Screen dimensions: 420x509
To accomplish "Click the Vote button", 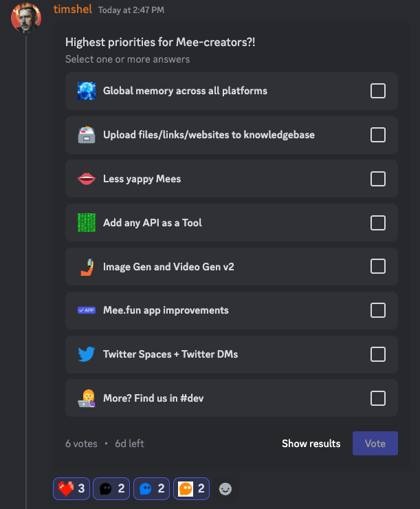I will (x=375, y=444).
